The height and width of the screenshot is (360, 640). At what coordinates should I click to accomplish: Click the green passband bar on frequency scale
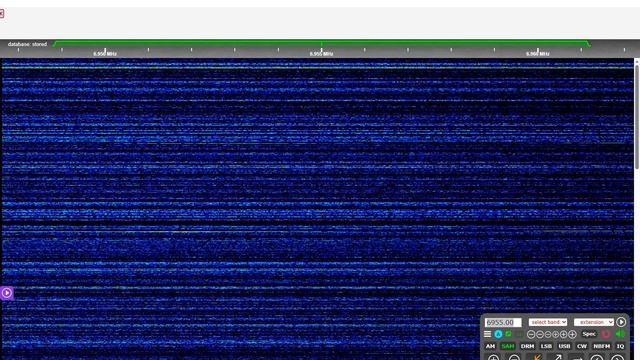coord(322,42)
